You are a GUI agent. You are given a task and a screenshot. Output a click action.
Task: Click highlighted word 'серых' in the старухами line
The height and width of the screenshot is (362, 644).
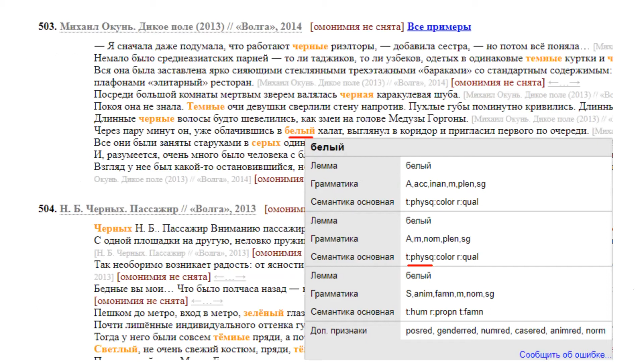tap(266, 143)
